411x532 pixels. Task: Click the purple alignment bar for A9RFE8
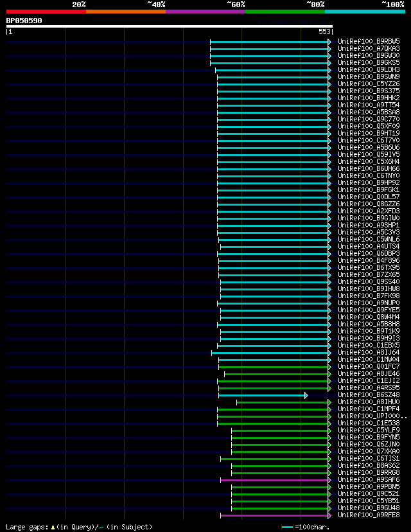[x=275, y=515]
